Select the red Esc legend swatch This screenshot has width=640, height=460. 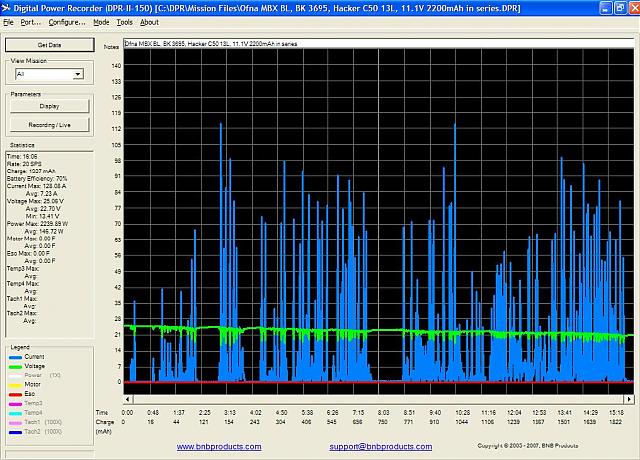click(x=14, y=393)
